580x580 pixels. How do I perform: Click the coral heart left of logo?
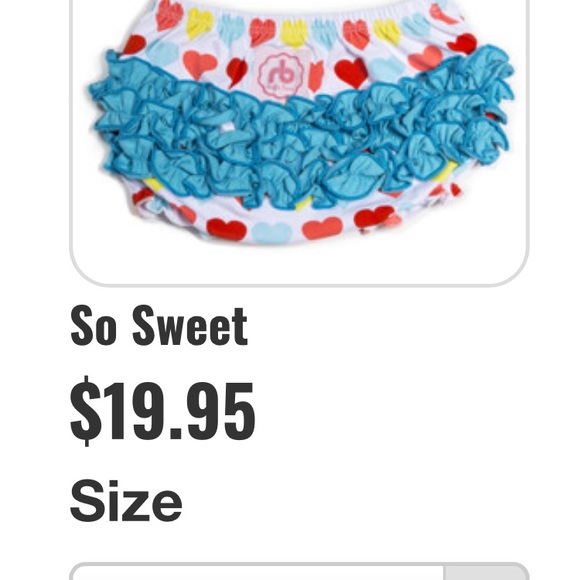click(200, 65)
